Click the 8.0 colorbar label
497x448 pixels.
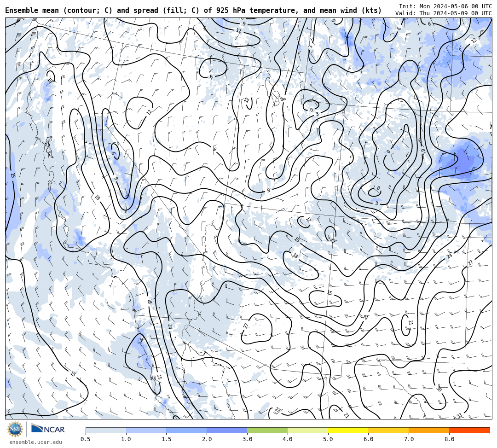pos(449,439)
